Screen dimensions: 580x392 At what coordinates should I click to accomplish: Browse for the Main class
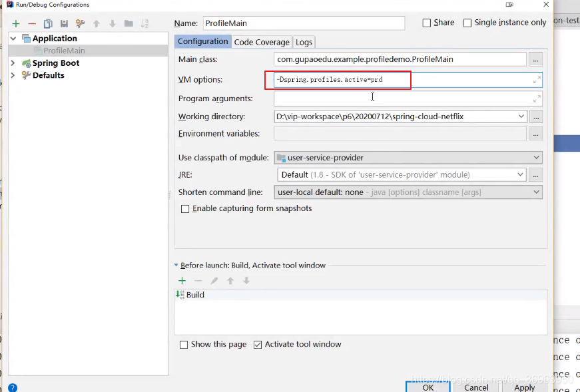[535, 59]
